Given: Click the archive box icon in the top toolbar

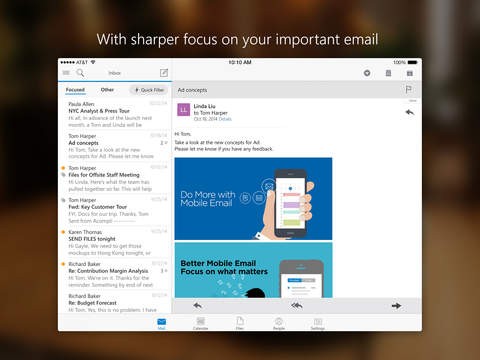Looking at the screenshot, I should click(388, 73).
